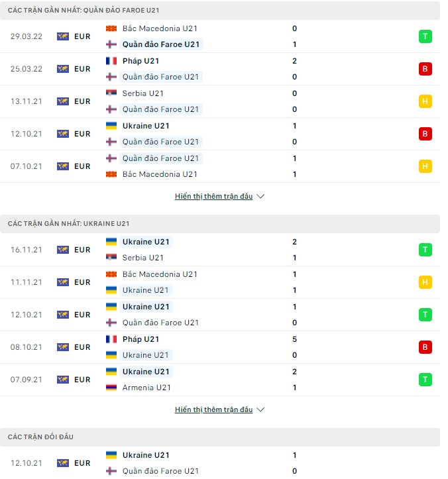Expand more matches under Quần đảo Faroe U21 section
The image size is (448, 479).
pos(213,197)
